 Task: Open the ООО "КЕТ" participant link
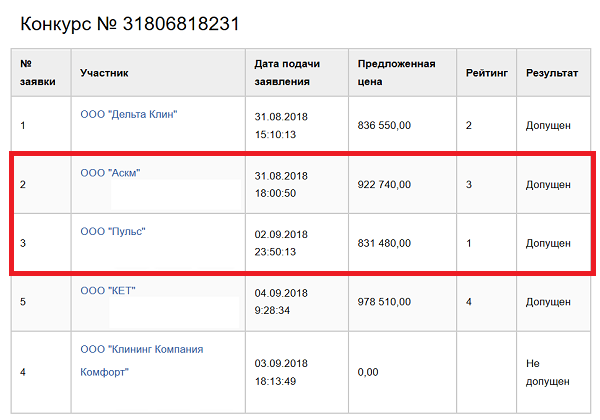[108, 291]
